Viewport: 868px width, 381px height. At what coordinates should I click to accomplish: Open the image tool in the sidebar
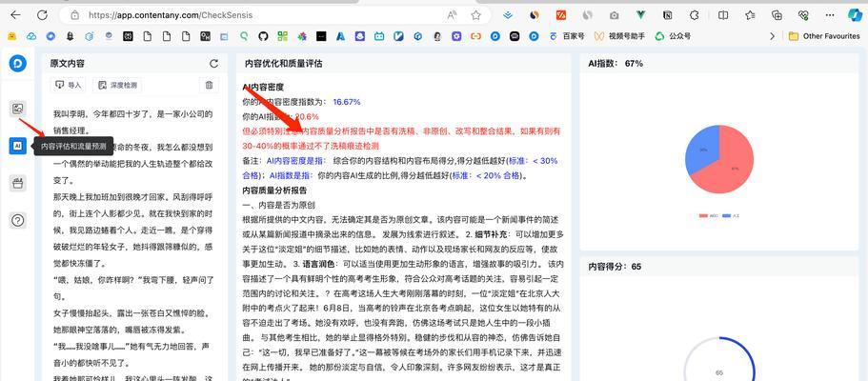pyautogui.click(x=18, y=109)
